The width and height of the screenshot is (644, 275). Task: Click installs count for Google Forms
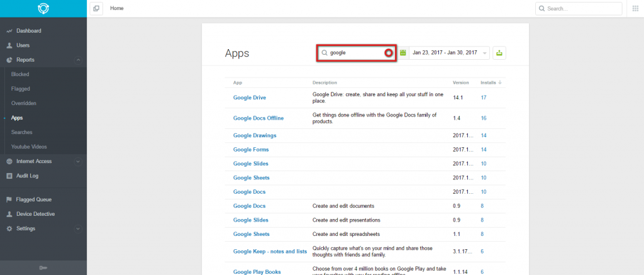click(484, 150)
